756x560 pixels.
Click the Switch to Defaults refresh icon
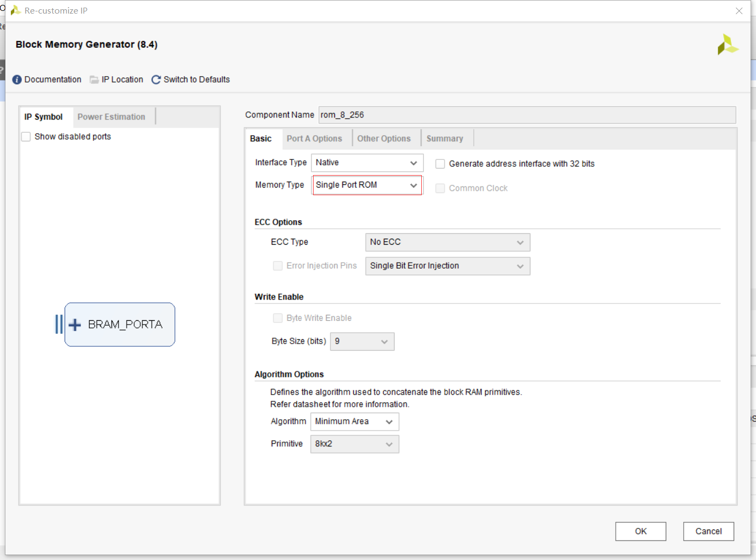[156, 79]
